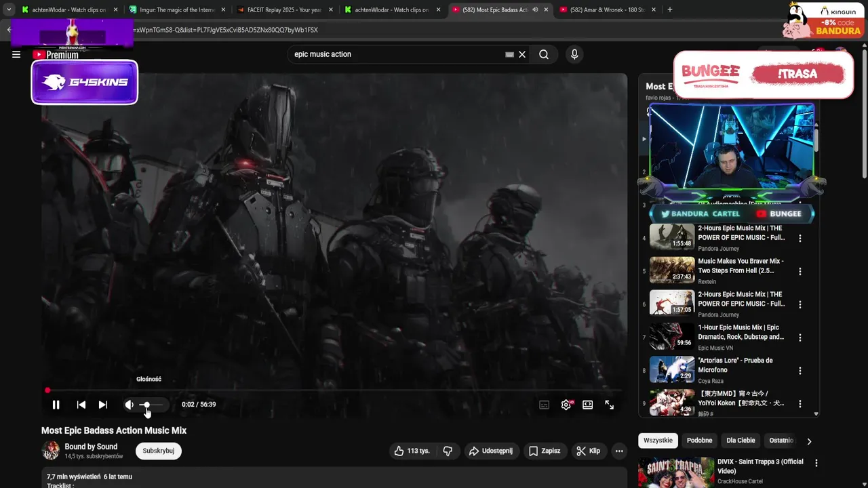Play the "Artorias Lore" 2:29 thumbnail
The height and width of the screenshot is (488, 868).
tap(672, 370)
